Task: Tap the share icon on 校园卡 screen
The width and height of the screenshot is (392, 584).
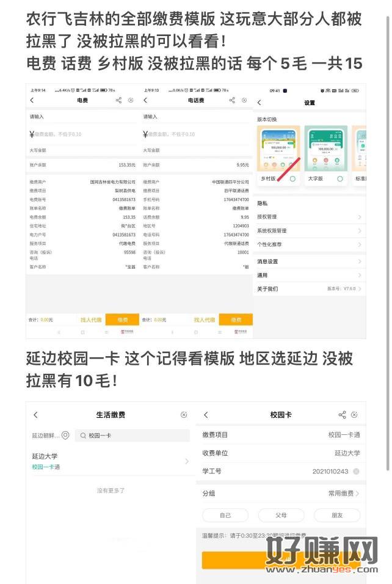Action: tap(342, 415)
